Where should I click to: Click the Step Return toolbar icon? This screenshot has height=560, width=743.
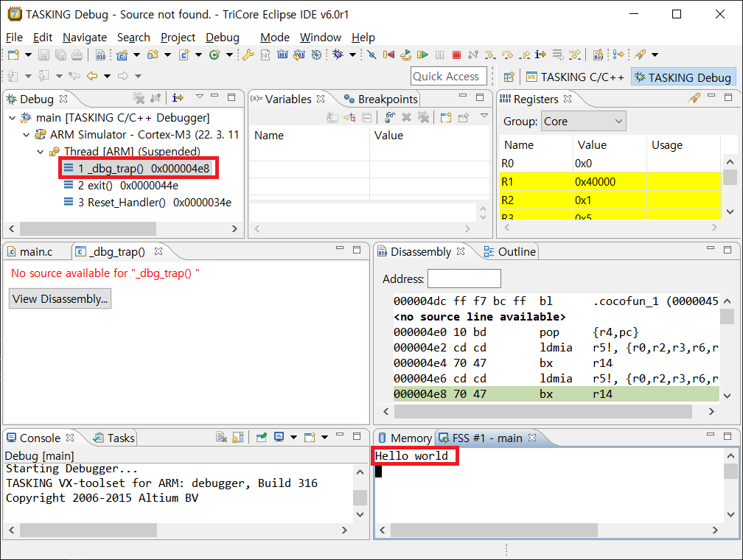pos(524,55)
